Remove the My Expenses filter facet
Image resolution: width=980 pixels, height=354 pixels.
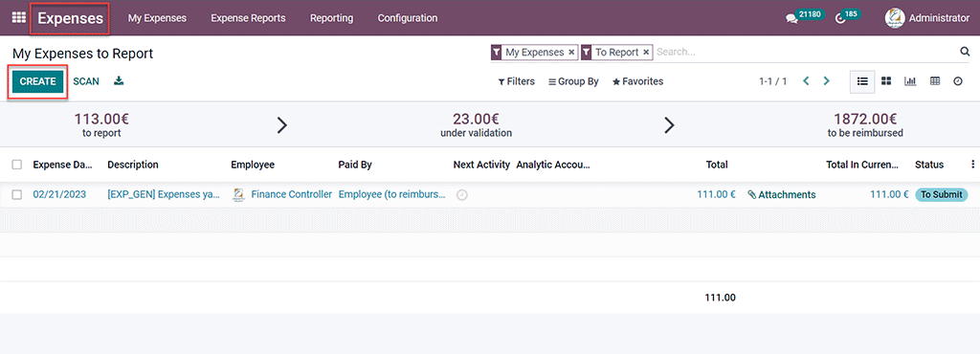tap(571, 53)
